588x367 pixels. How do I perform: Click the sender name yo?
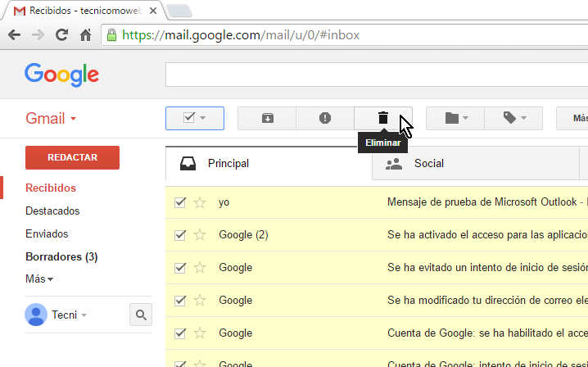224,202
